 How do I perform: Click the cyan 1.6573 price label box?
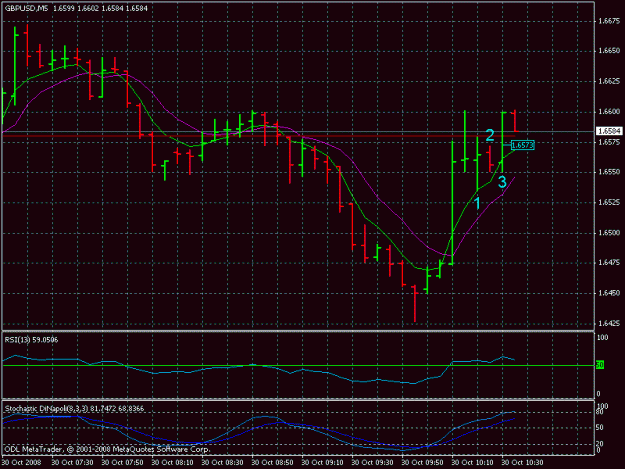click(x=522, y=145)
